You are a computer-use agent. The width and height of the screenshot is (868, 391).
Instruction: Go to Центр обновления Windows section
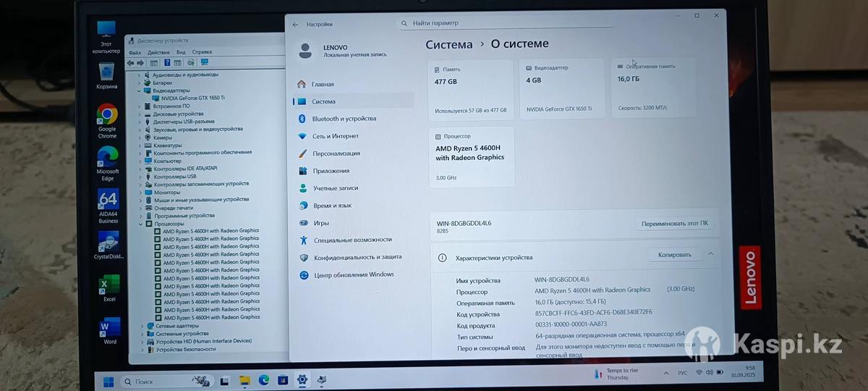(x=353, y=275)
